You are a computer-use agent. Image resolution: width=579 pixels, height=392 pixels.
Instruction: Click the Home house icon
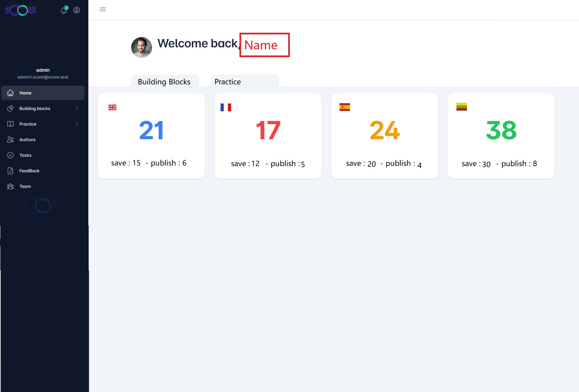(10, 93)
